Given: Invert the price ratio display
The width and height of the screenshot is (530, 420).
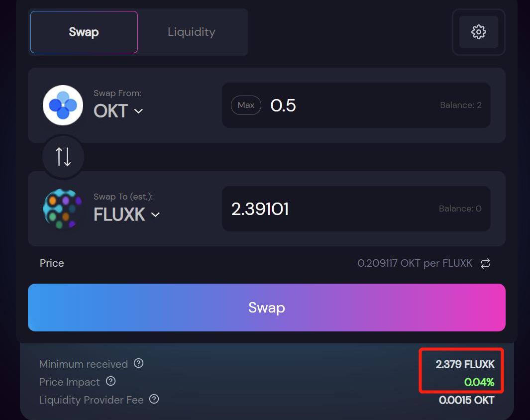Looking at the screenshot, I should (485, 264).
